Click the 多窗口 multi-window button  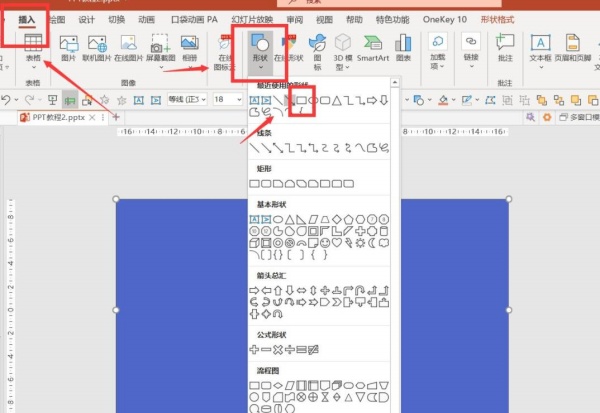tap(579, 117)
